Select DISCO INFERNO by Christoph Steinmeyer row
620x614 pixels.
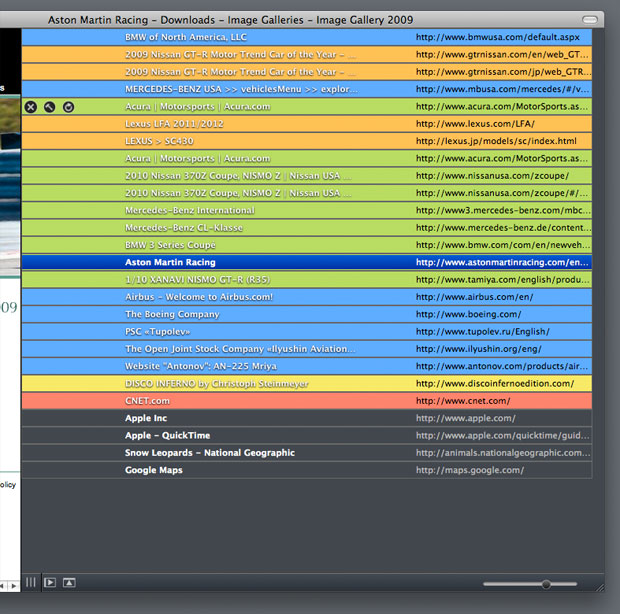click(x=216, y=383)
